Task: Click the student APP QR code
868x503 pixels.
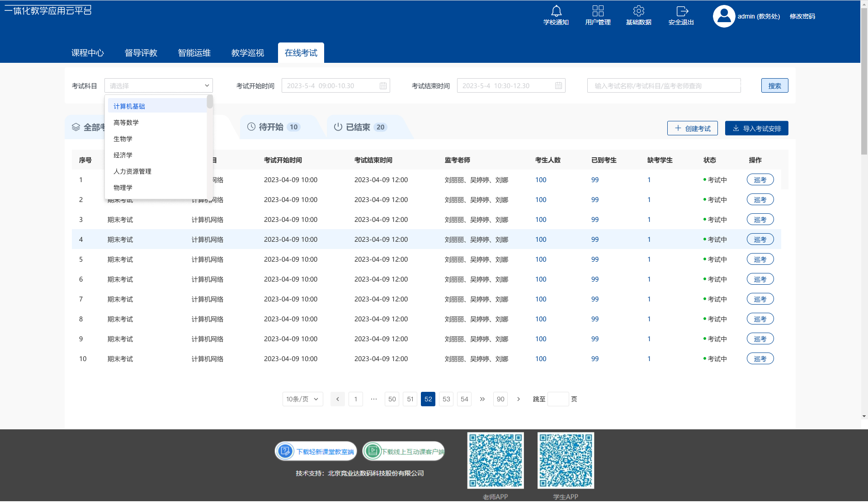Action: pos(566,461)
